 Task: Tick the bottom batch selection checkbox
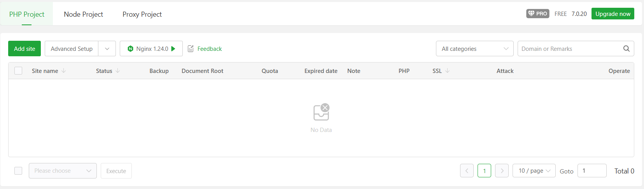click(18, 171)
